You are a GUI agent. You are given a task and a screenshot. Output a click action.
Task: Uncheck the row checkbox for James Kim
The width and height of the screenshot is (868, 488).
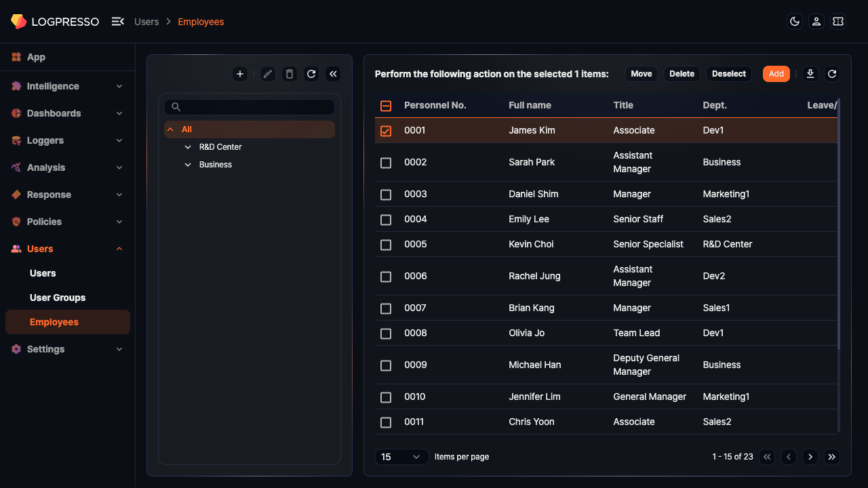point(386,130)
